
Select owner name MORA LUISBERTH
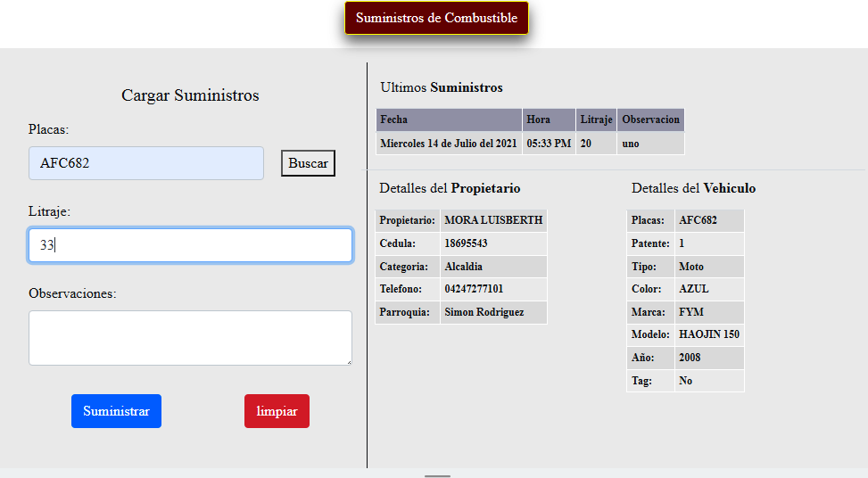coord(493,220)
